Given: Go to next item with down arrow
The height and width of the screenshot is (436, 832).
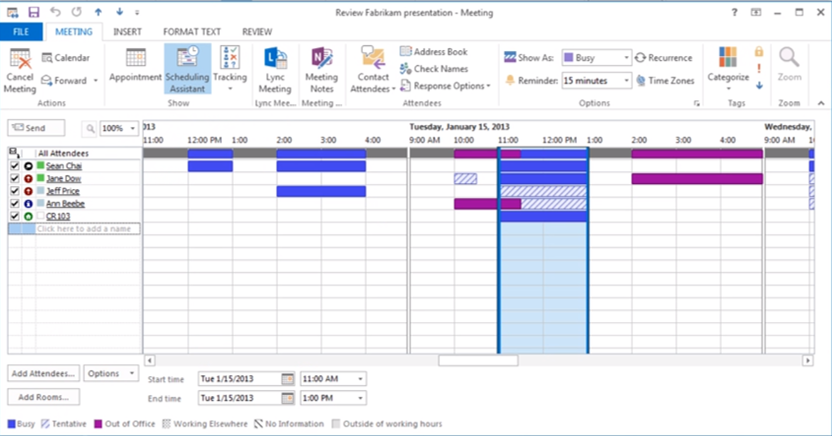Looking at the screenshot, I should click(119, 12).
